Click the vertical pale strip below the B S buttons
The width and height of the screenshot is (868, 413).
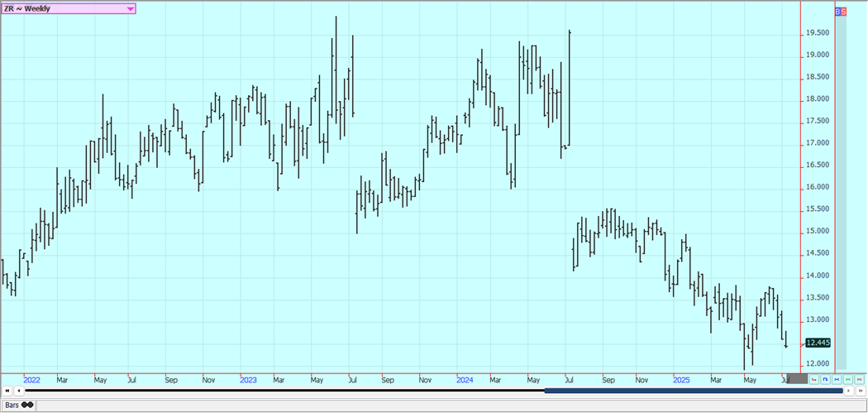(841, 192)
